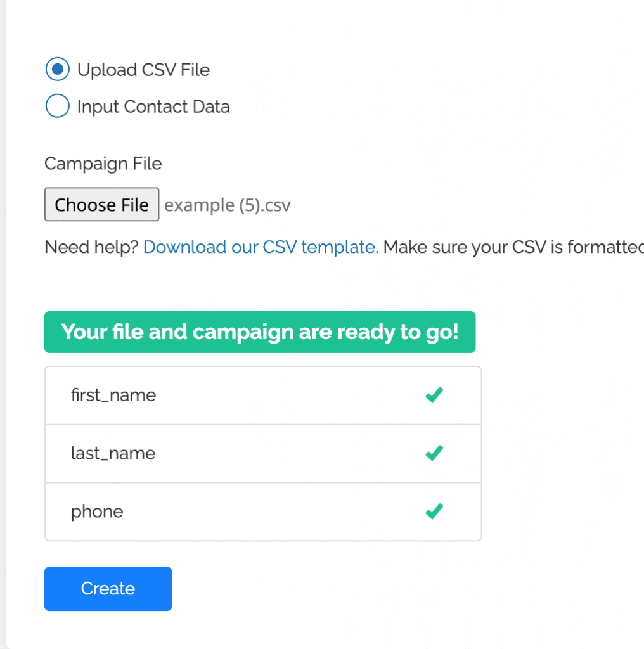Click the green checkmark beside first_name
This screenshot has height=649, width=644.
tap(434, 395)
